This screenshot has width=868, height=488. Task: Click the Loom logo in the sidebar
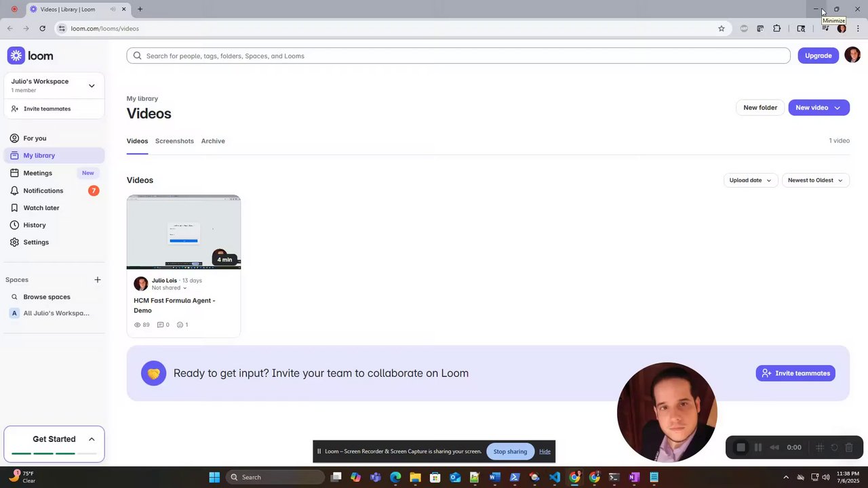[30, 56]
